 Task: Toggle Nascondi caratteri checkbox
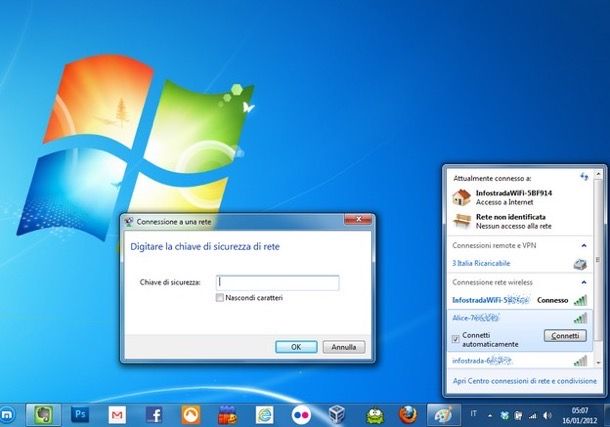point(220,298)
